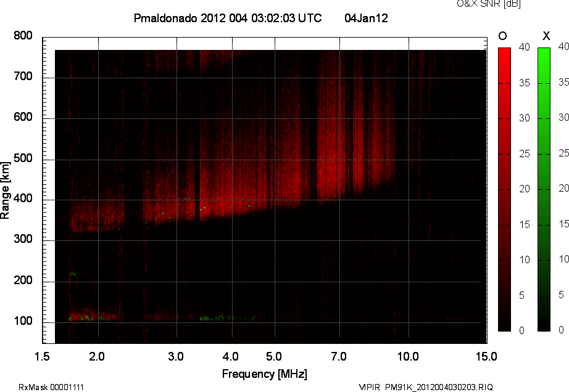The height and width of the screenshot is (392, 569).
Task: Click the 'Frequency [MHz]' axis label
Action: (x=265, y=374)
